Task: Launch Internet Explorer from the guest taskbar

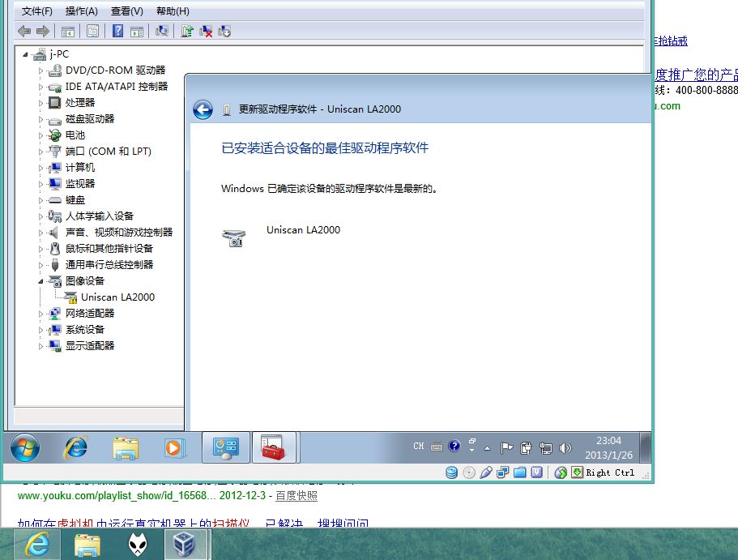Action: click(75, 447)
